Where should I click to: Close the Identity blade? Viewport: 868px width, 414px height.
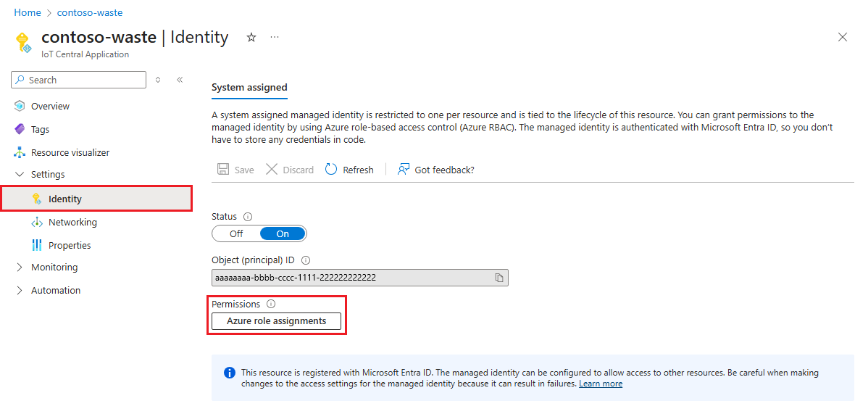[843, 37]
